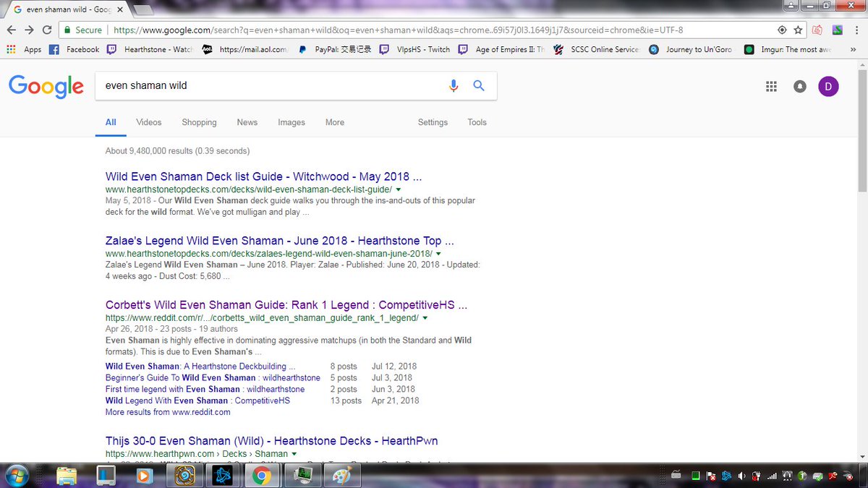868x488 pixels.
Task: Open a new tab next to the current tab
Action: click(144, 9)
